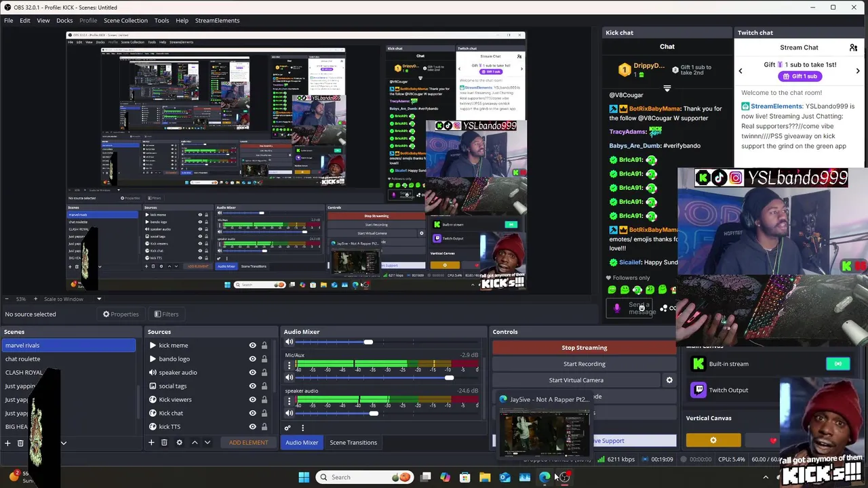Open source Filters button
The height and width of the screenshot is (488, 868).
pos(166,314)
